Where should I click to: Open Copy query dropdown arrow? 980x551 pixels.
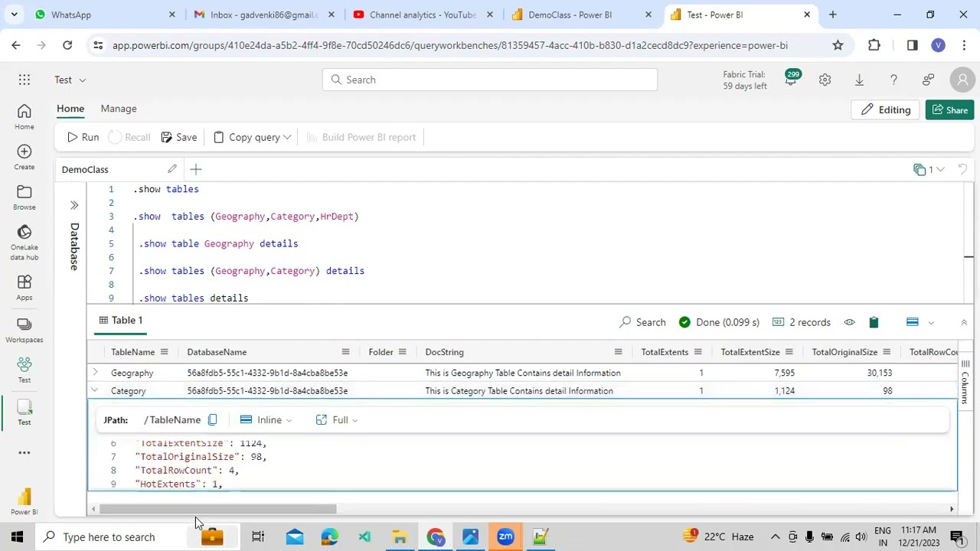click(287, 138)
